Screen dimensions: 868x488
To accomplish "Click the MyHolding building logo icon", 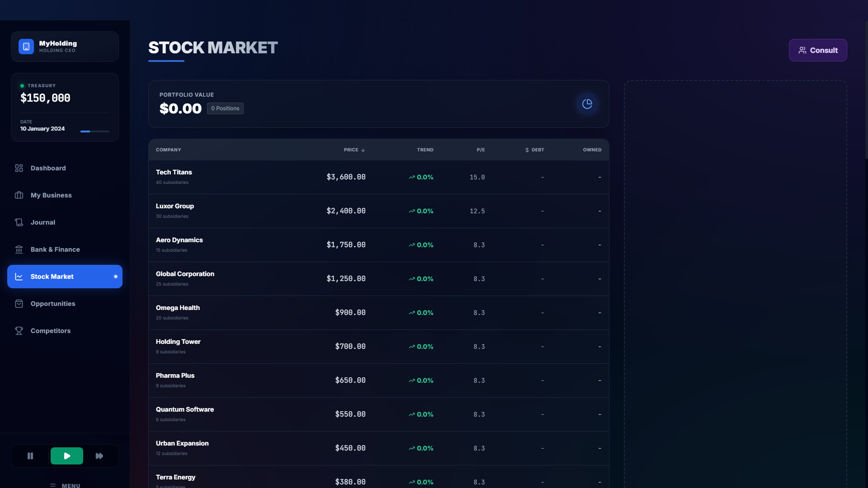I will (x=26, y=47).
